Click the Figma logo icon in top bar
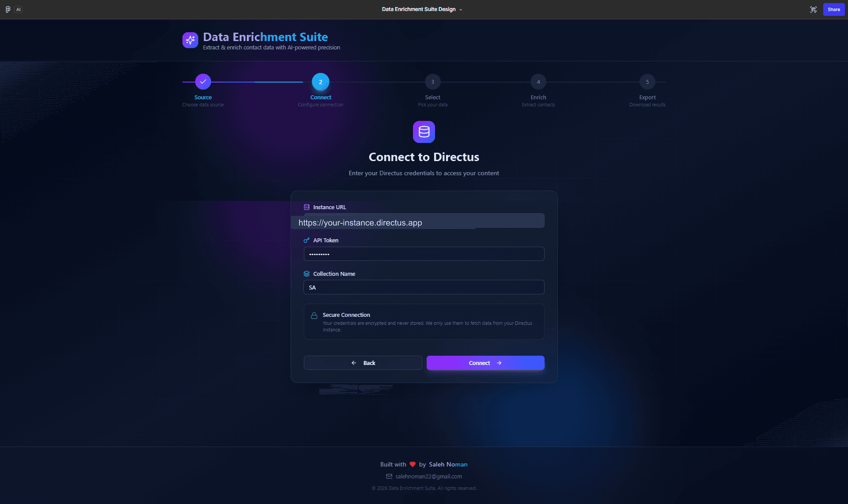 [x=8, y=9]
